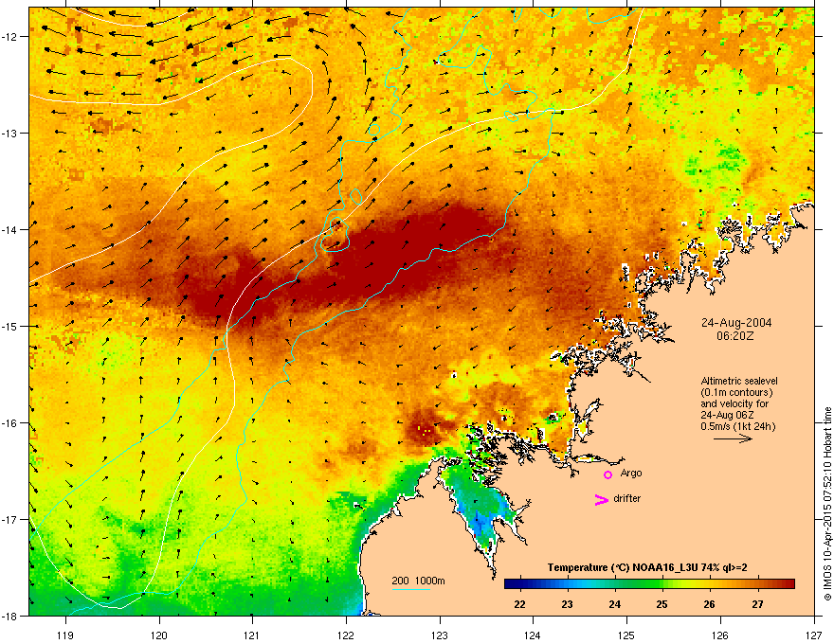
Task: Click the time text 06:20Z
Action: pyautogui.click(x=735, y=336)
